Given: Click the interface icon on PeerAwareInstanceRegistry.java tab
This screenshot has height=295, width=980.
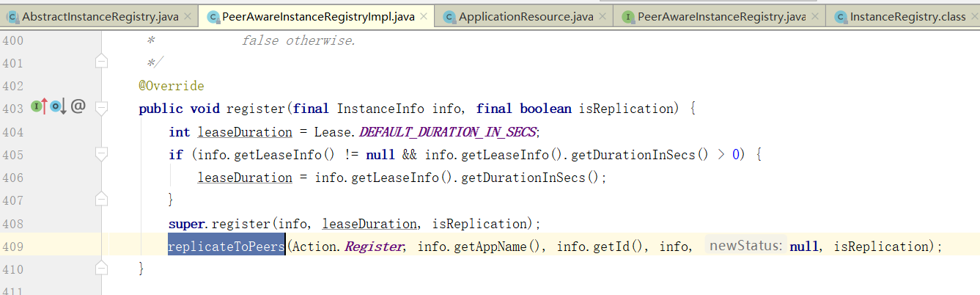Looking at the screenshot, I should click(627, 17).
